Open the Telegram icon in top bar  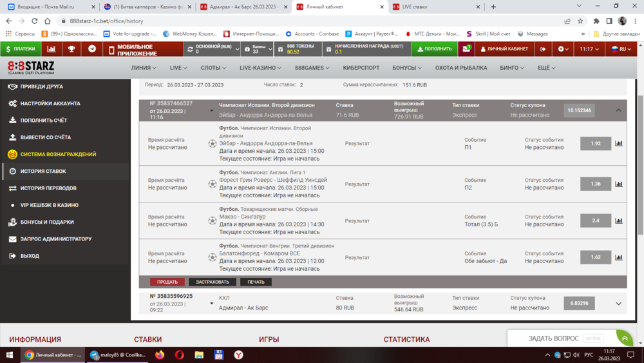tap(92, 49)
